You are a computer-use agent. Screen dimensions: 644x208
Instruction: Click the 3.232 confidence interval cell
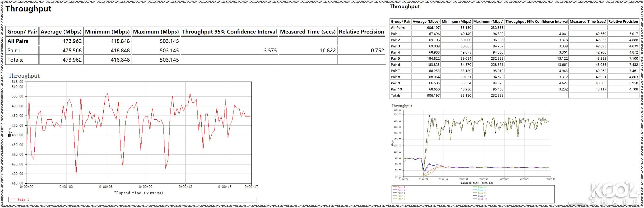point(537,89)
